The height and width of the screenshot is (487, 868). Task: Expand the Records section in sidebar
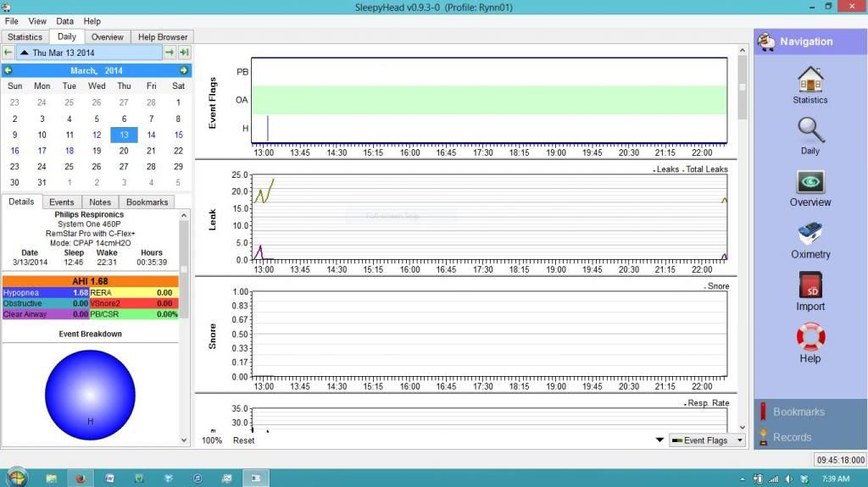click(x=792, y=437)
